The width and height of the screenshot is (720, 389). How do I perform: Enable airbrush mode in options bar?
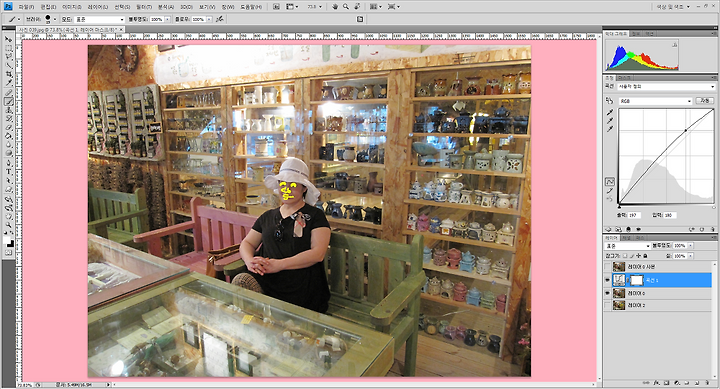coord(219,19)
